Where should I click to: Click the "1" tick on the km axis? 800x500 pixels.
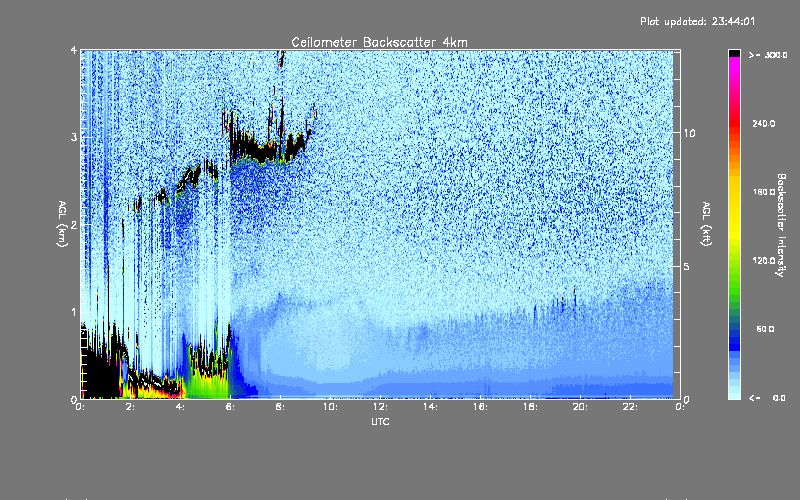74,312
